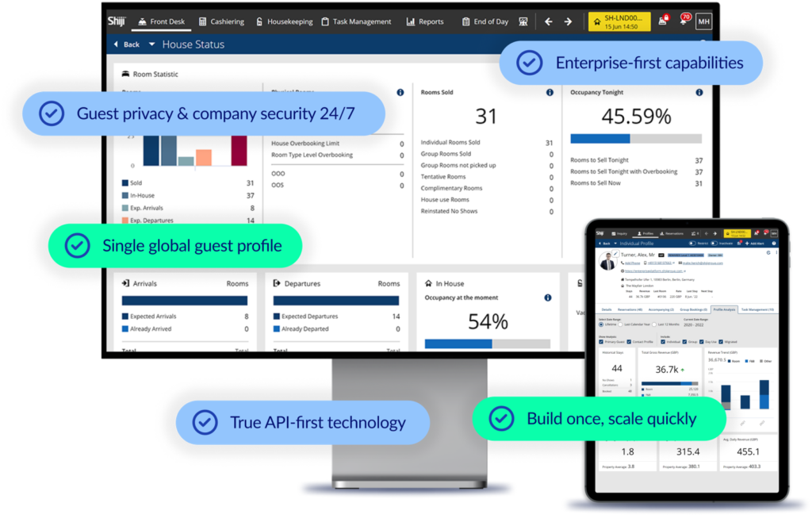This screenshot has width=812, height=522.
Task: Click info icon beside Occupancy Tonight
Action: (x=699, y=93)
